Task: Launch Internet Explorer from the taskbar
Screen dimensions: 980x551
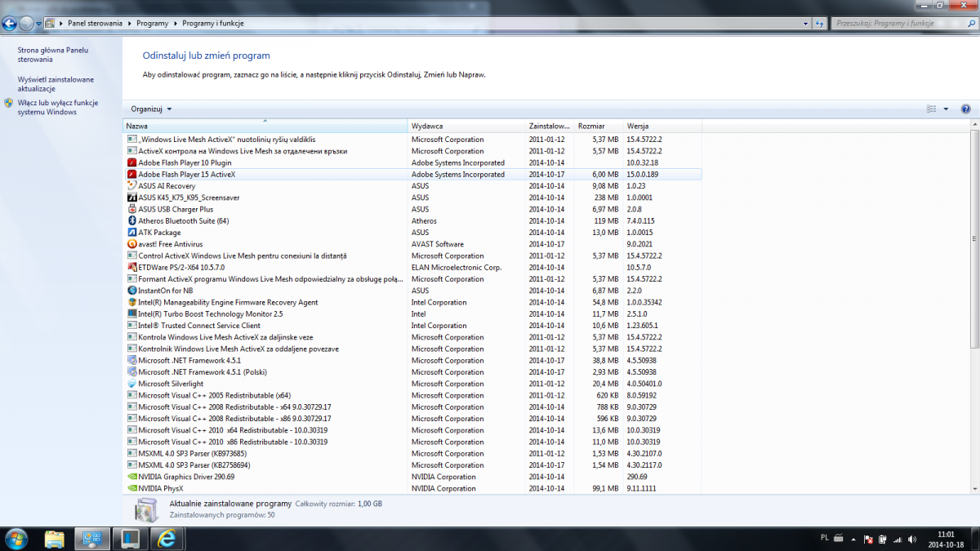Action: (x=167, y=539)
